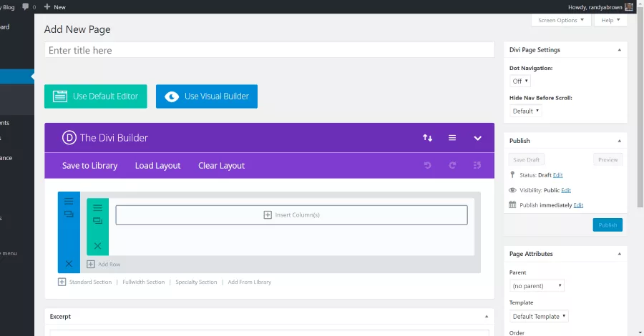Click the New item in admin bar

54,7
